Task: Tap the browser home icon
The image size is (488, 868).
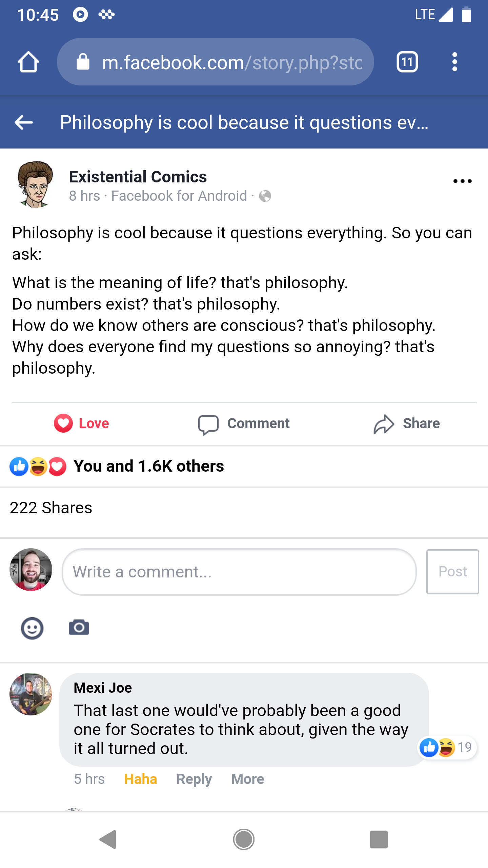Action: (28, 62)
